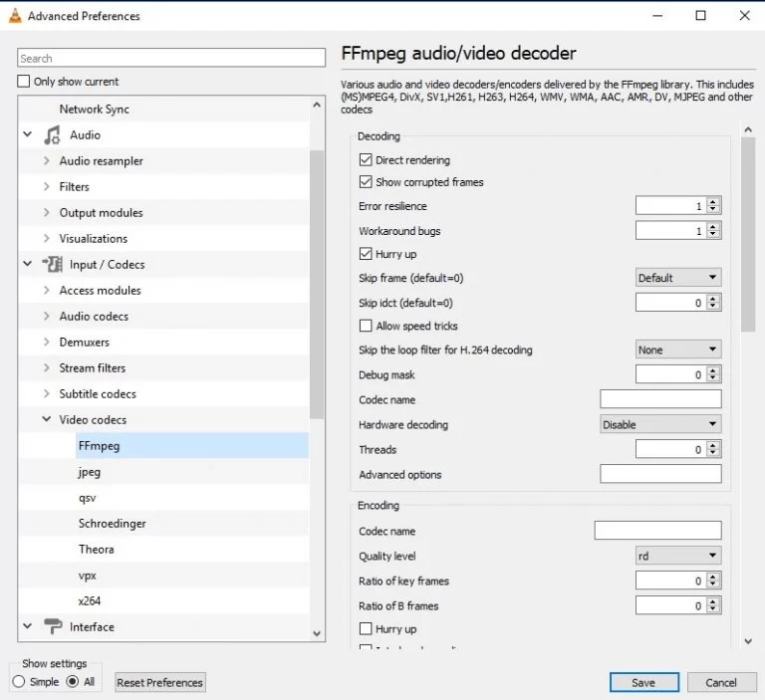
Task: Uncheck the Direct rendering checkbox
Action: point(365,160)
